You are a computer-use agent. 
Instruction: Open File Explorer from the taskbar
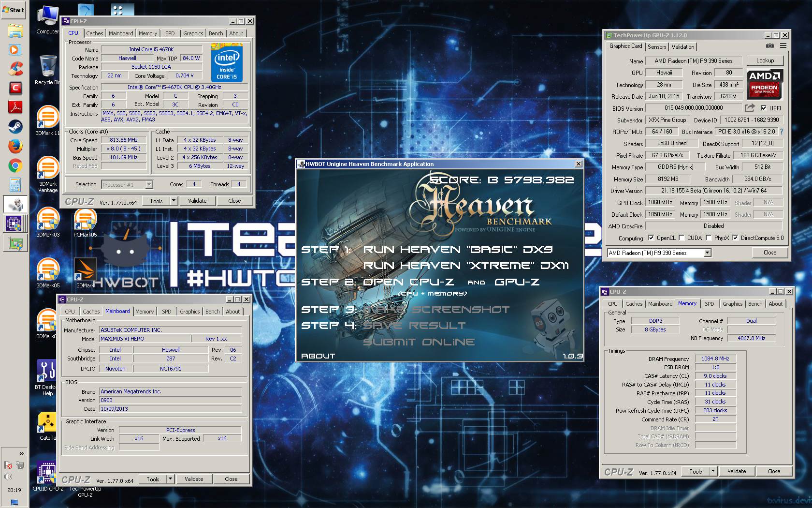15,31
